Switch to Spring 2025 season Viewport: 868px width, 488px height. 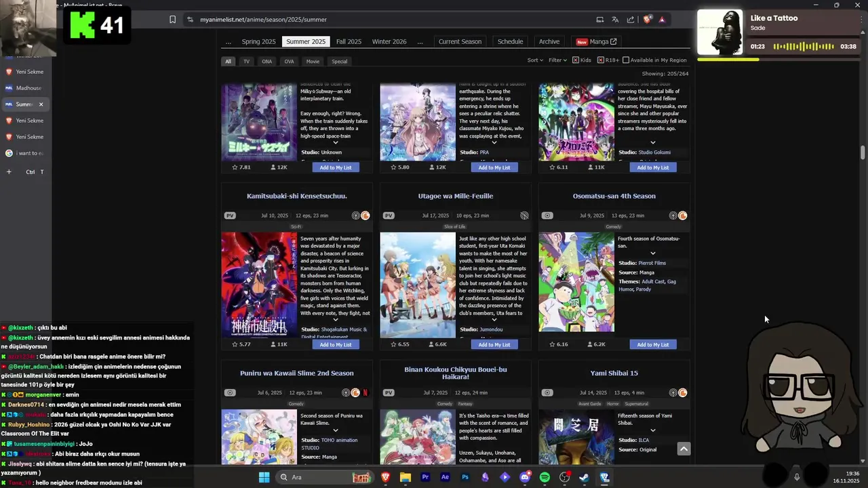tap(258, 41)
